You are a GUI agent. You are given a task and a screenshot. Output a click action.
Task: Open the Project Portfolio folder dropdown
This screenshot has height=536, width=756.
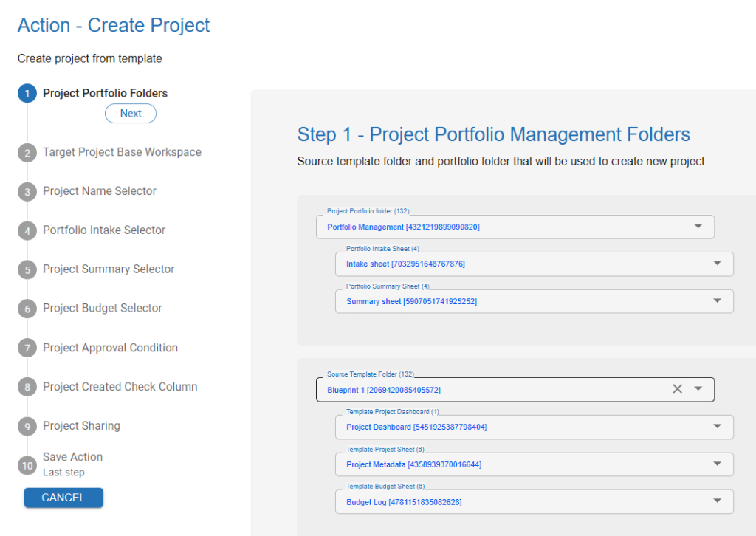(698, 227)
